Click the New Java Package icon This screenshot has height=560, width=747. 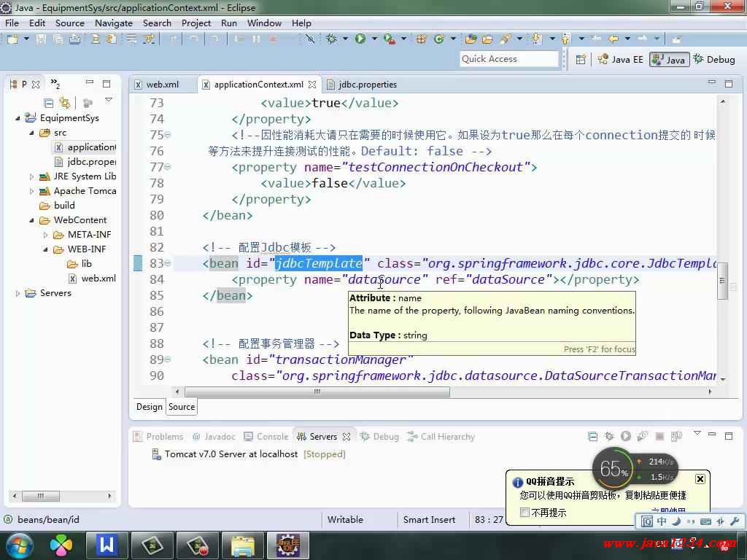coord(421,39)
